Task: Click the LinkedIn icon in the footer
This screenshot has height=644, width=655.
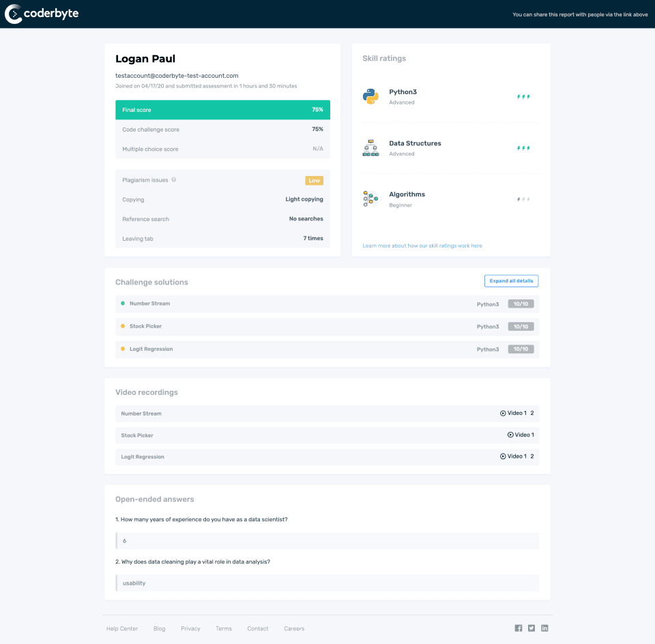Action: (544, 628)
